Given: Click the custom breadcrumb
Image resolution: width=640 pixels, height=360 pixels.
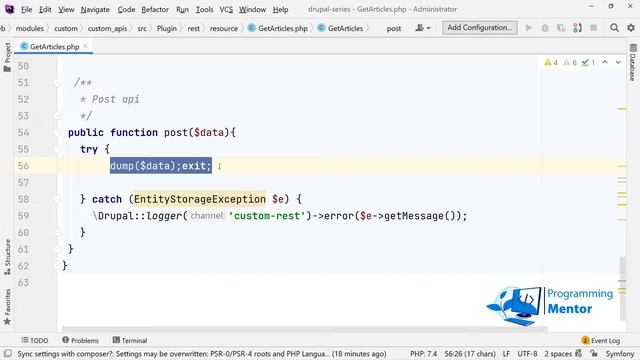Looking at the screenshot, I should pos(66,28).
